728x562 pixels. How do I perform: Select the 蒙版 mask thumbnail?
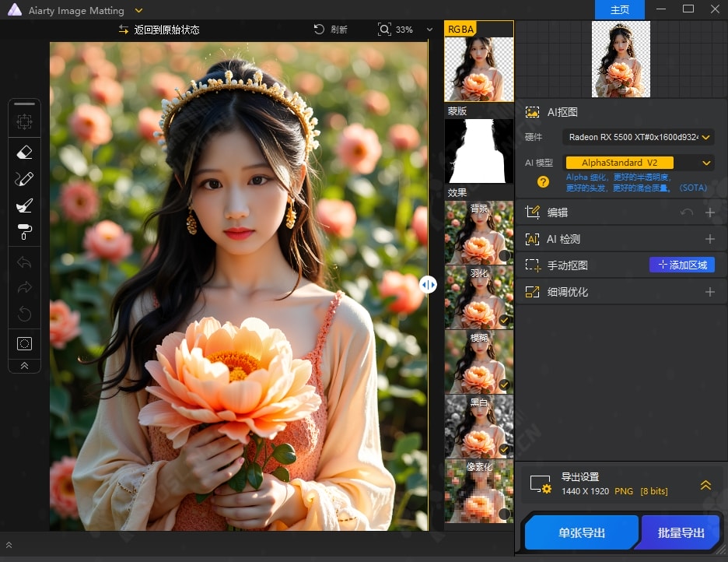(479, 150)
